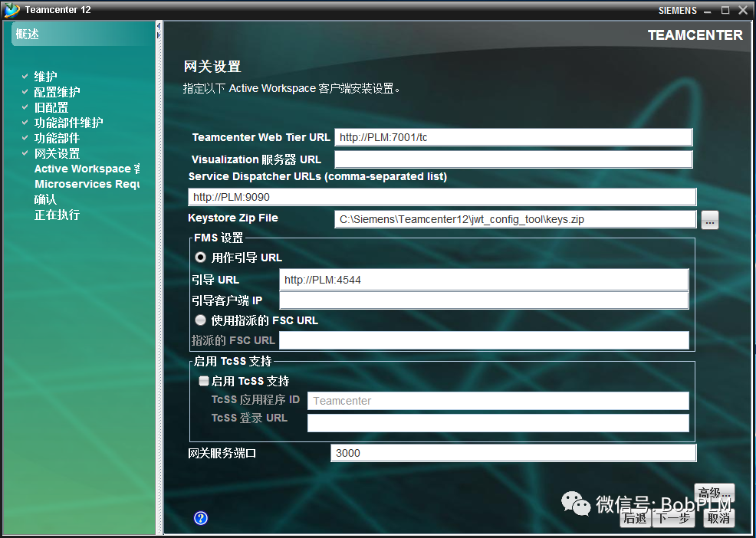The height and width of the screenshot is (538, 756).
Task: Click the TcSS 登录 URL field
Action: coord(498,423)
